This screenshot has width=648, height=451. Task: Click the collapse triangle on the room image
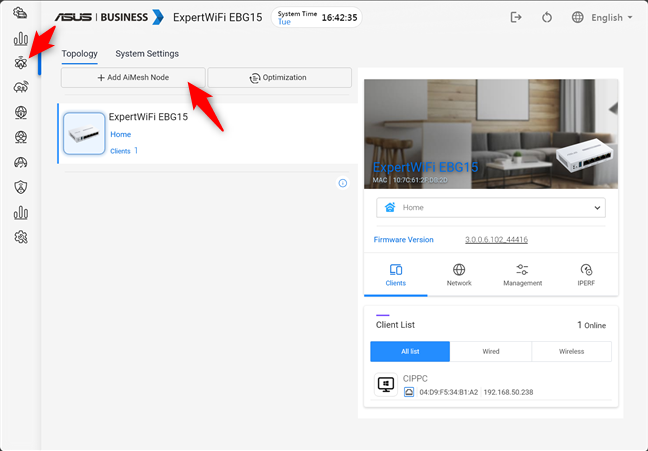(x=613, y=108)
